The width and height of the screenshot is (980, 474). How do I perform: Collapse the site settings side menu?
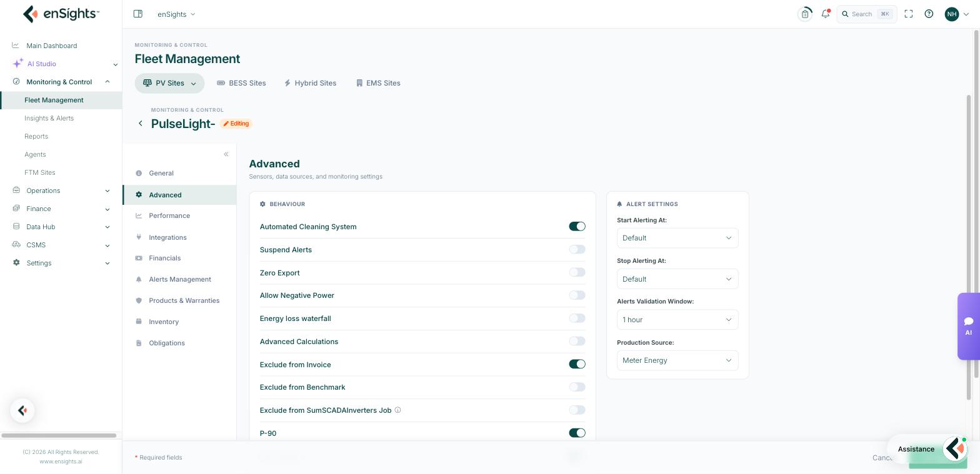[x=226, y=154]
